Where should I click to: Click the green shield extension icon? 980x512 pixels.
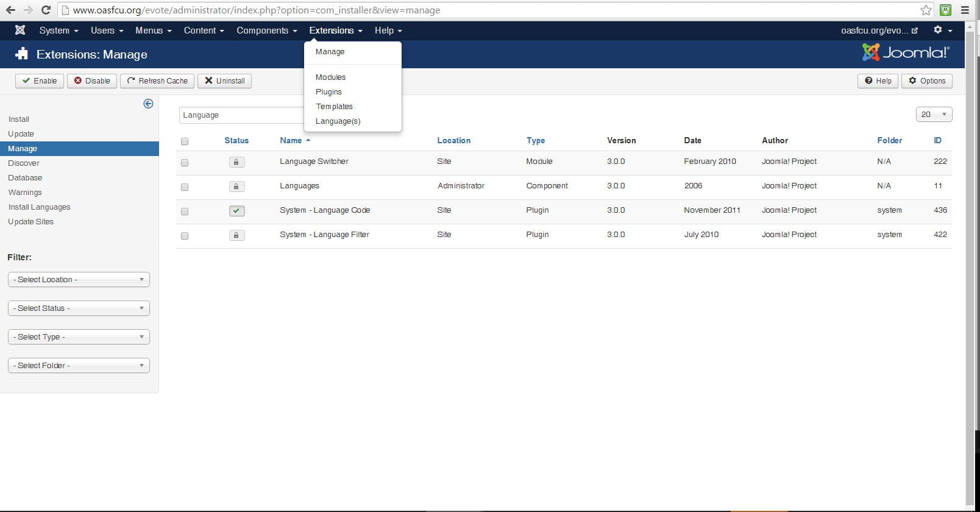click(945, 10)
